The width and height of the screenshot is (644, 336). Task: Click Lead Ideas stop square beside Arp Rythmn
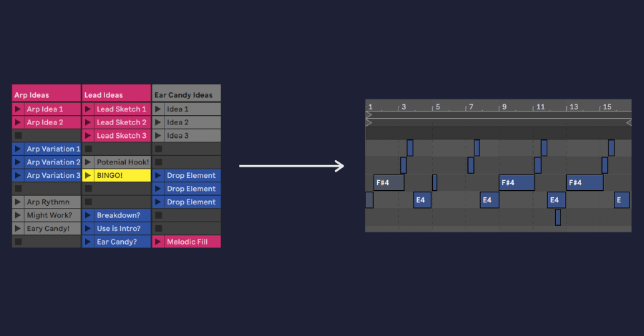(88, 202)
